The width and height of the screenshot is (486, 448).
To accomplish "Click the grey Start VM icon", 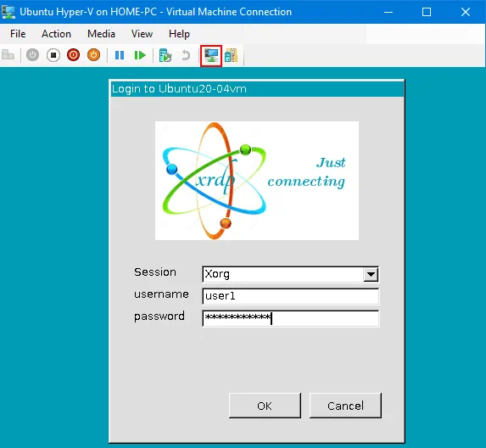I will pyautogui.click(x=32, y=55).
